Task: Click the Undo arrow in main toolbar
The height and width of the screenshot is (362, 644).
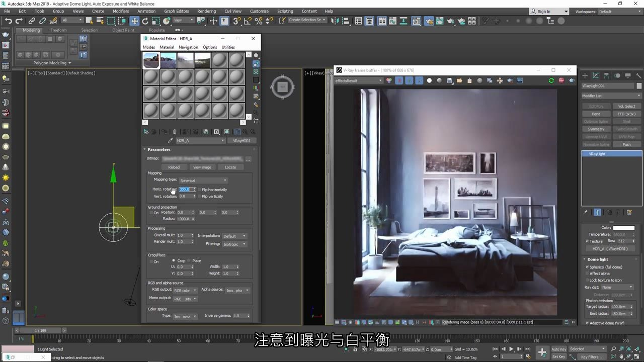Action: (8, 21)
